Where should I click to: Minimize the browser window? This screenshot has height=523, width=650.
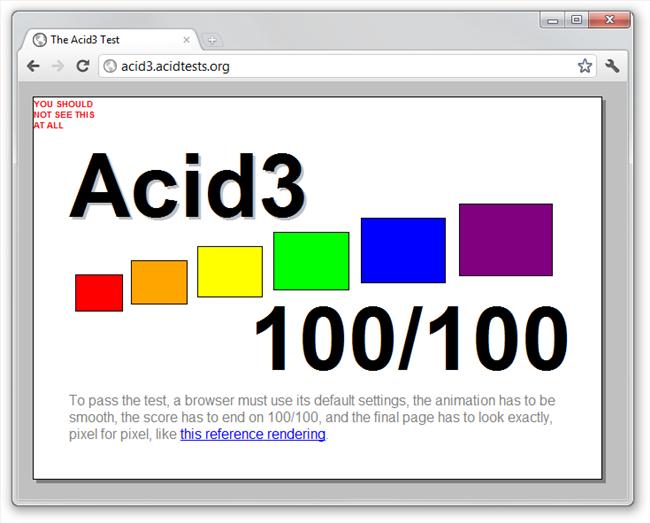553,20
